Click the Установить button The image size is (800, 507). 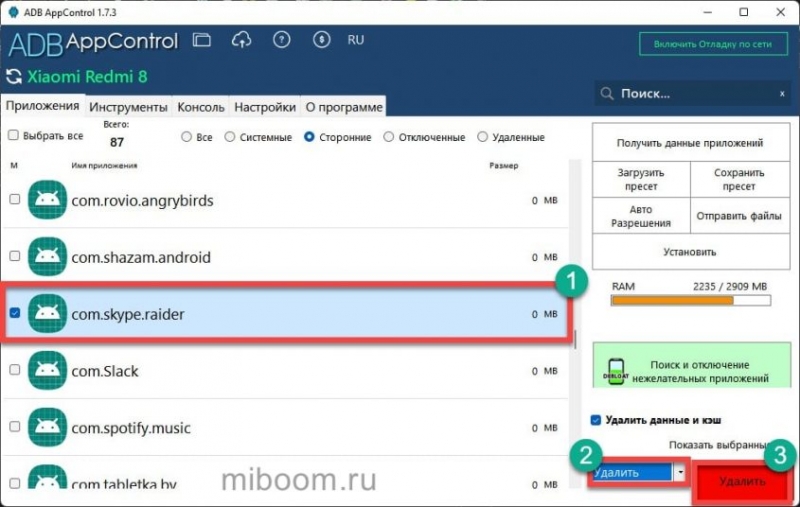click(x=690, y=252)
